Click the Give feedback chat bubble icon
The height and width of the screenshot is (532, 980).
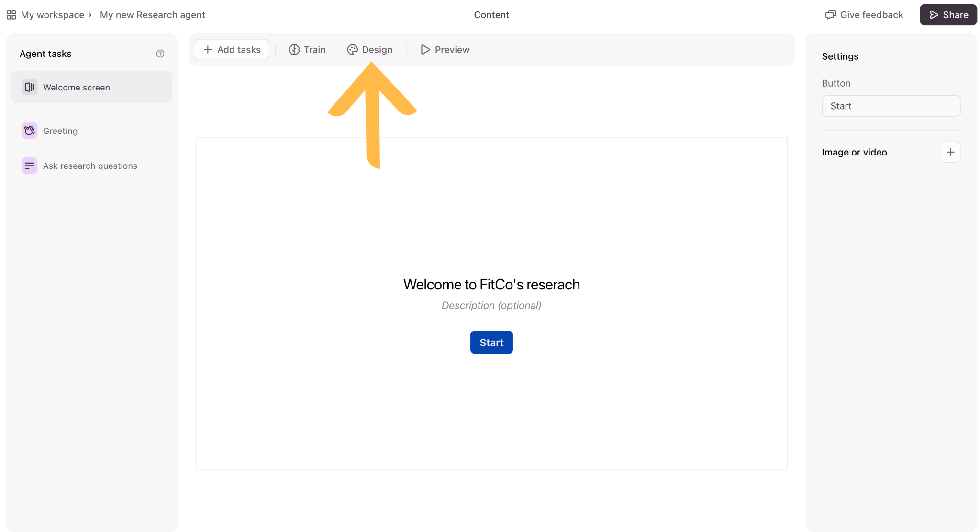click(831, 15)
